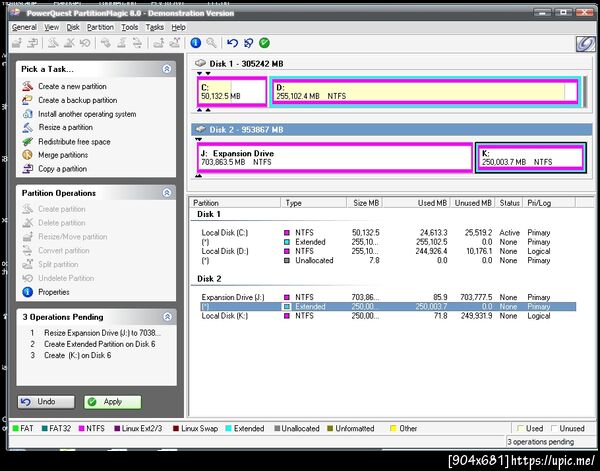The width and height of the screenshot is (600, 471).
Task: Click the Create a new partition icon
Action: (28, 86)
